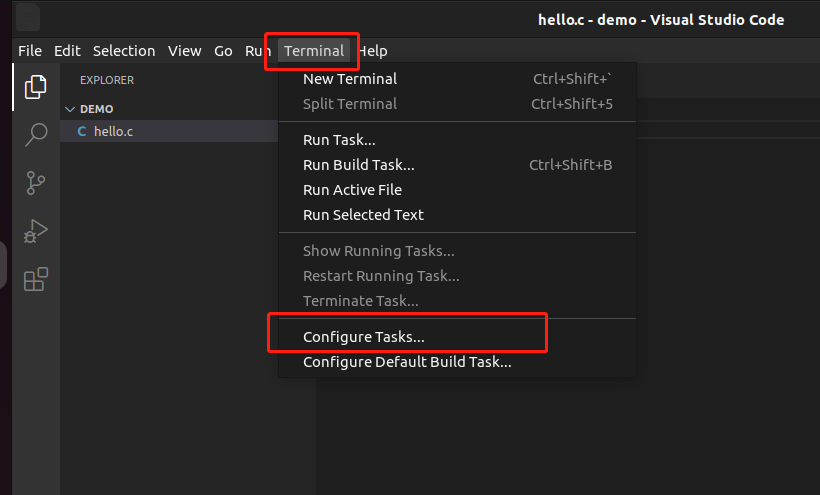Click Configure Tasks... menu item
820x495 pixels.
pyautogui.click(x=363, y=337)
